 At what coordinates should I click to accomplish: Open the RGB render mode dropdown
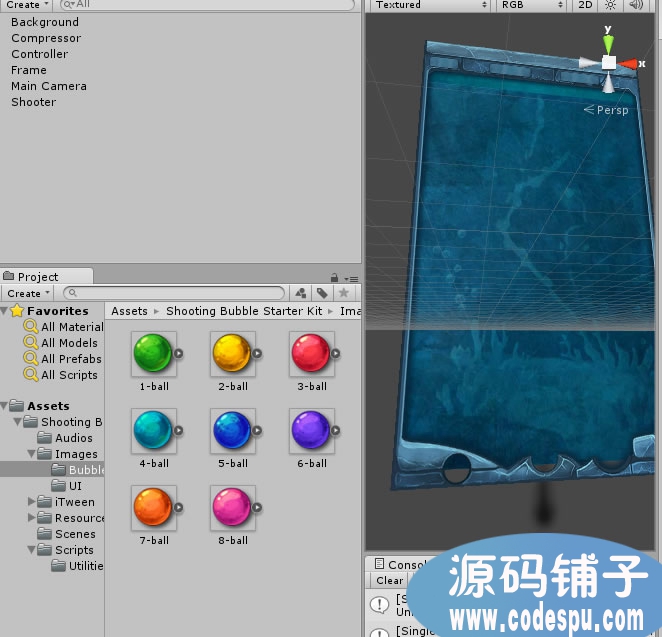tap(532, 5)
